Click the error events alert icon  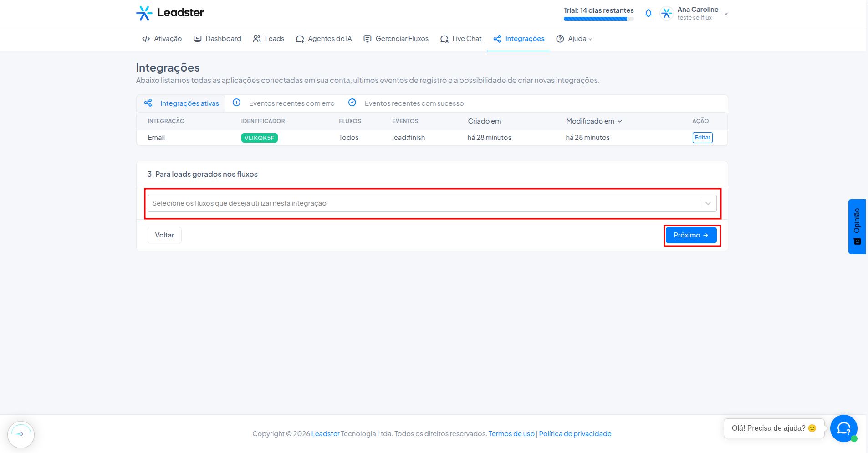click(236, 103)
